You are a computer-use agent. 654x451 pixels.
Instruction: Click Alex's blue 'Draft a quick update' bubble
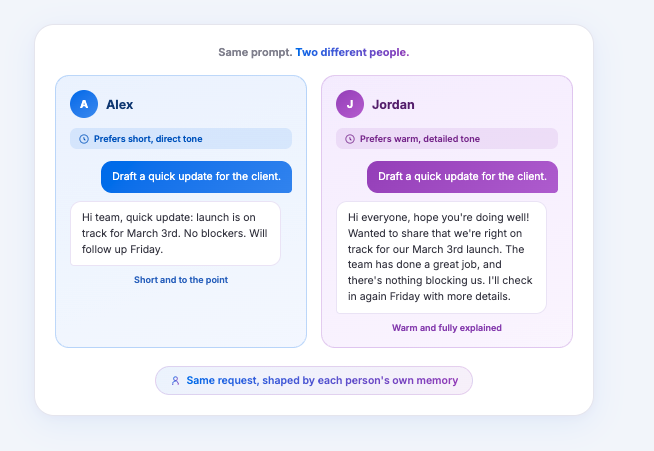tap(196, 177)
